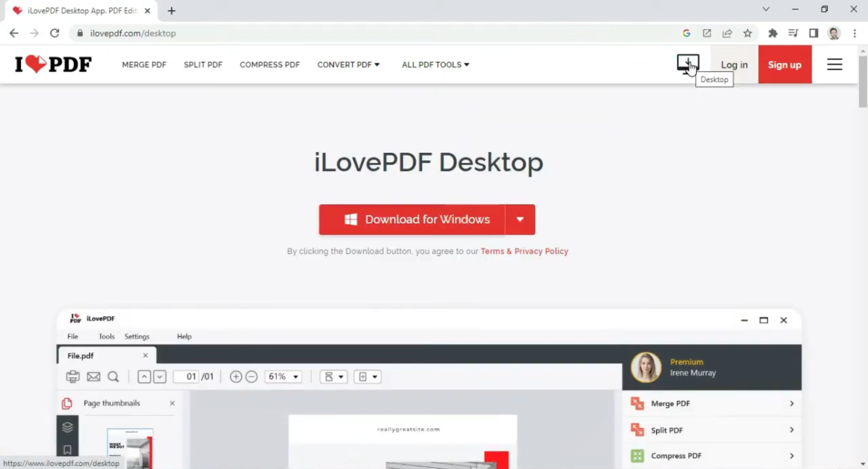
Task: Open the Help menu in the app
Action: click(x=184, y=336)
